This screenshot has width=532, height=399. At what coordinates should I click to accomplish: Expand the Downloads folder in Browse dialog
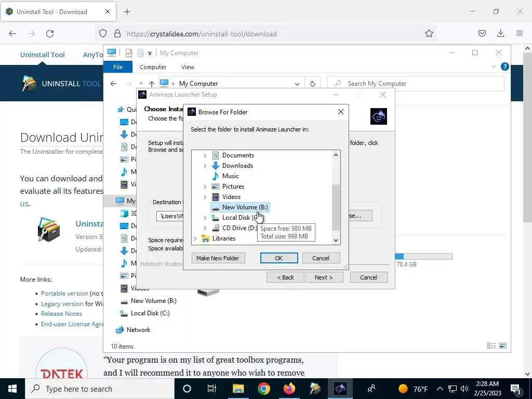tap(205, 166)
